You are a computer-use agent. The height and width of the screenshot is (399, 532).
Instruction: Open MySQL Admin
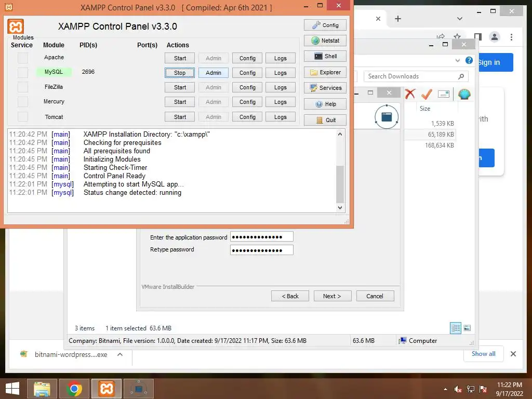[x=214, y=73]
